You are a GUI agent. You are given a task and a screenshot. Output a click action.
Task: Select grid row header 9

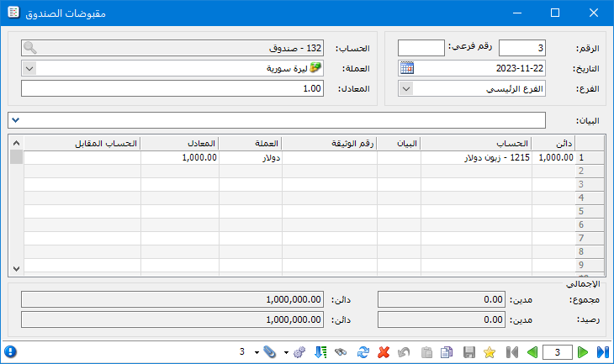(590, 265)
